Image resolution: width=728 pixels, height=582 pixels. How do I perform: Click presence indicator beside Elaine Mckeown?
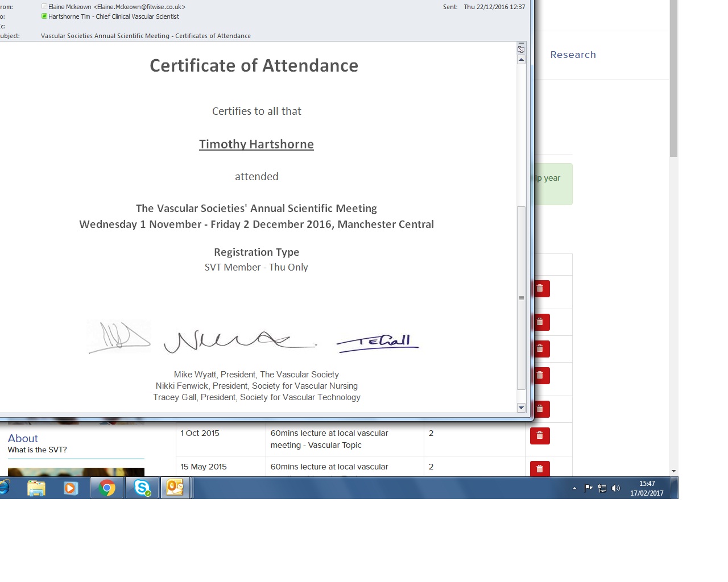pyautogui.click(x=44, y=7)
